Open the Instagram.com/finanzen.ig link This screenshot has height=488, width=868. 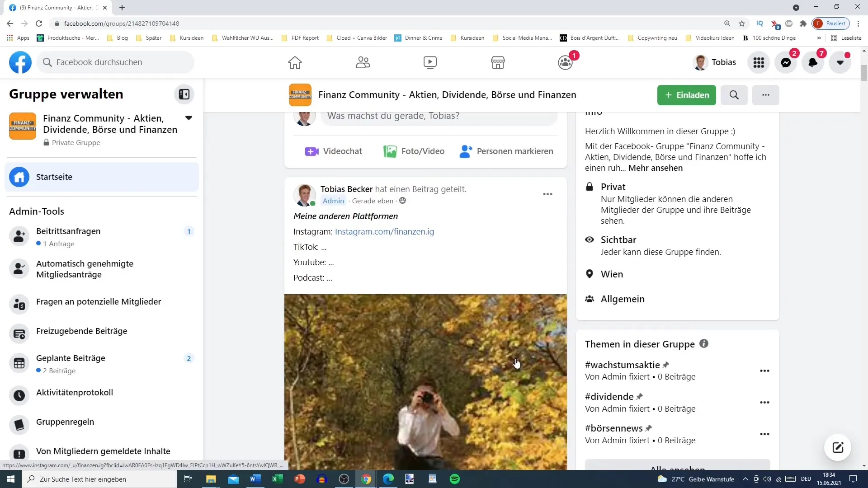(x=384, y=232)
